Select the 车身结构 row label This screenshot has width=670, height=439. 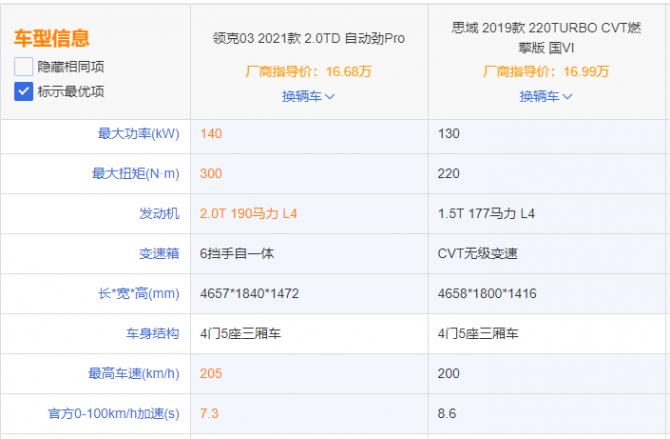tap(153, 334)
